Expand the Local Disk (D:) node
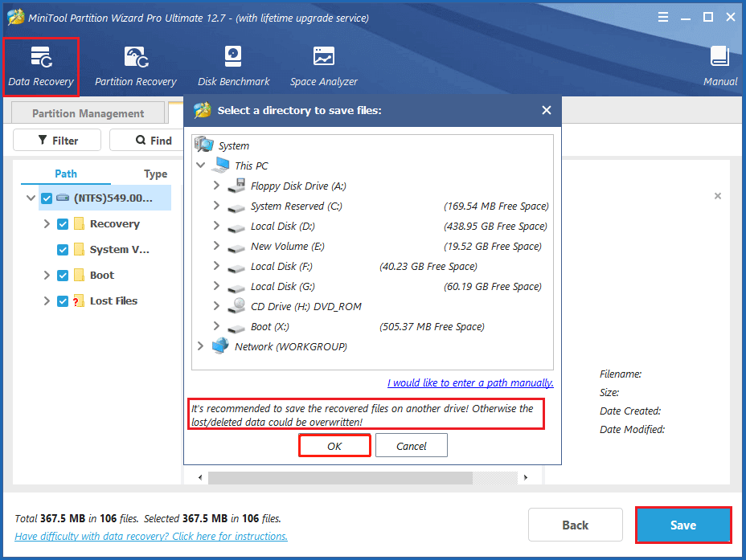Screen dimensions: 746x560 click(216, 226)
